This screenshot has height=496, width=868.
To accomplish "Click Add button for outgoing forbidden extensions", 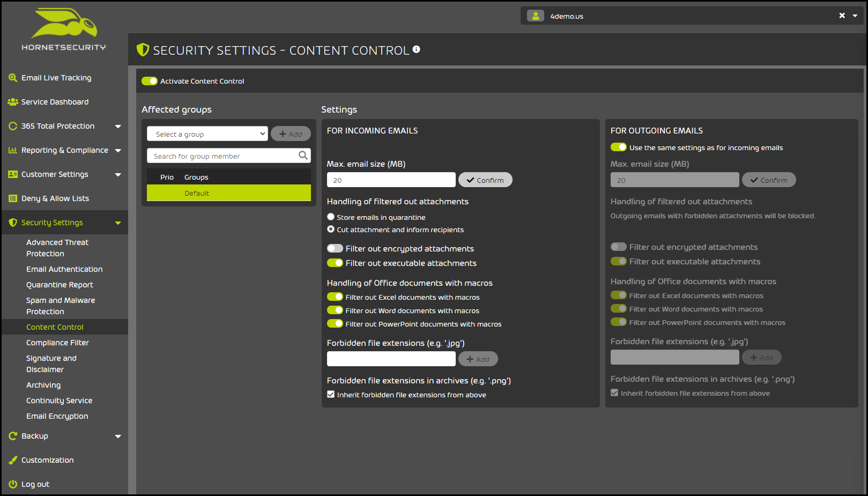I will 762,357.
